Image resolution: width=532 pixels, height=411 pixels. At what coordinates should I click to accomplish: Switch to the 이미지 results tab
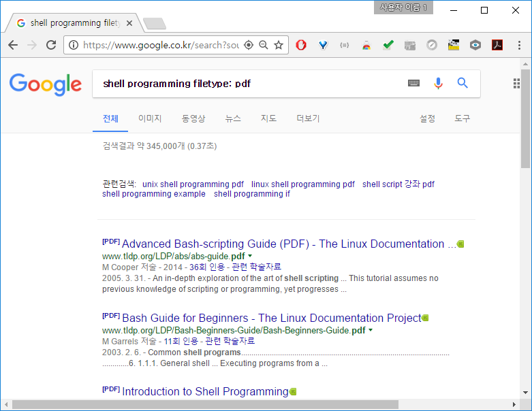(150, 118)
